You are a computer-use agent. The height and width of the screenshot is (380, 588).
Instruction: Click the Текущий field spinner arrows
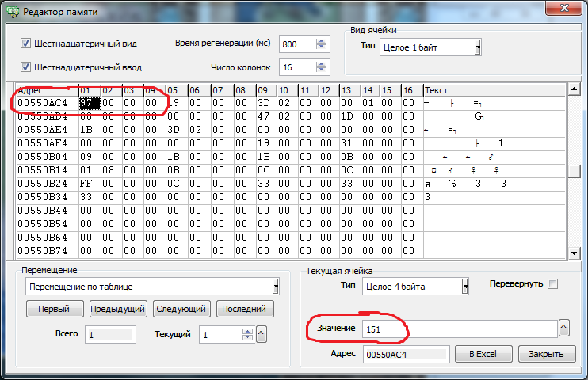coord(247,334)
